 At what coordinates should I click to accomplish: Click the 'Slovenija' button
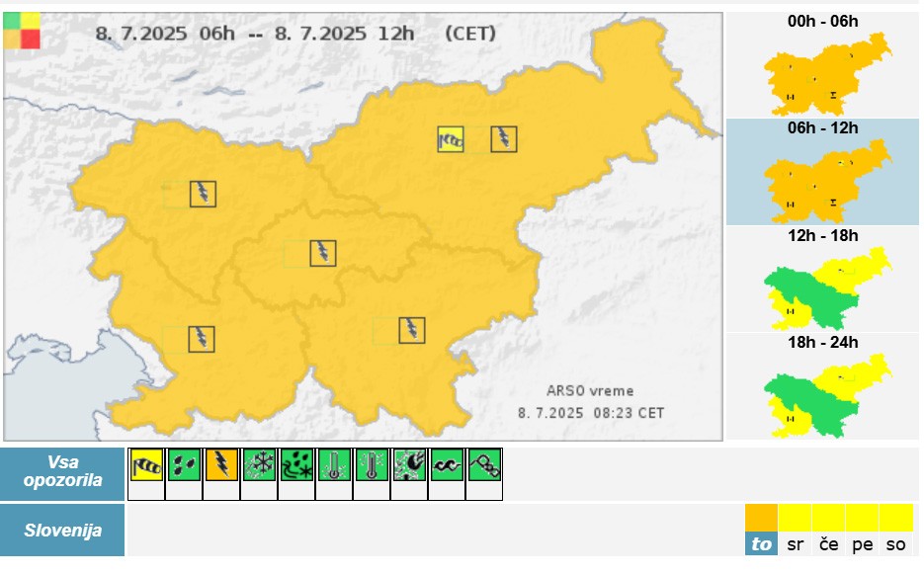coord(62,531)
